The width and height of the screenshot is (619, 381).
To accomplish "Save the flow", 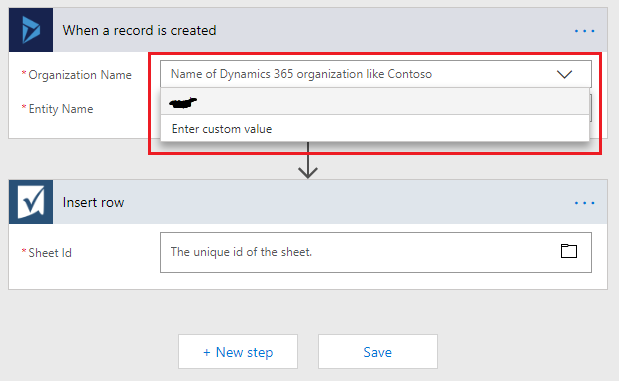I will pos(378,351).
